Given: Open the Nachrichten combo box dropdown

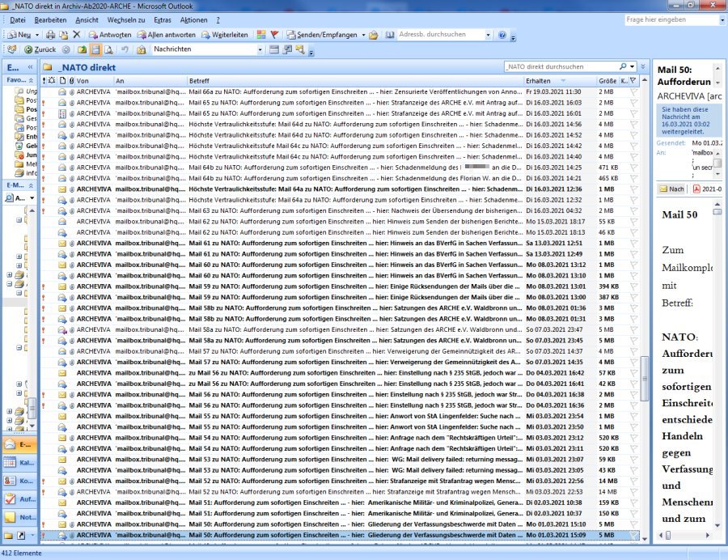Looking at the screenshot, I should [260, 49].
